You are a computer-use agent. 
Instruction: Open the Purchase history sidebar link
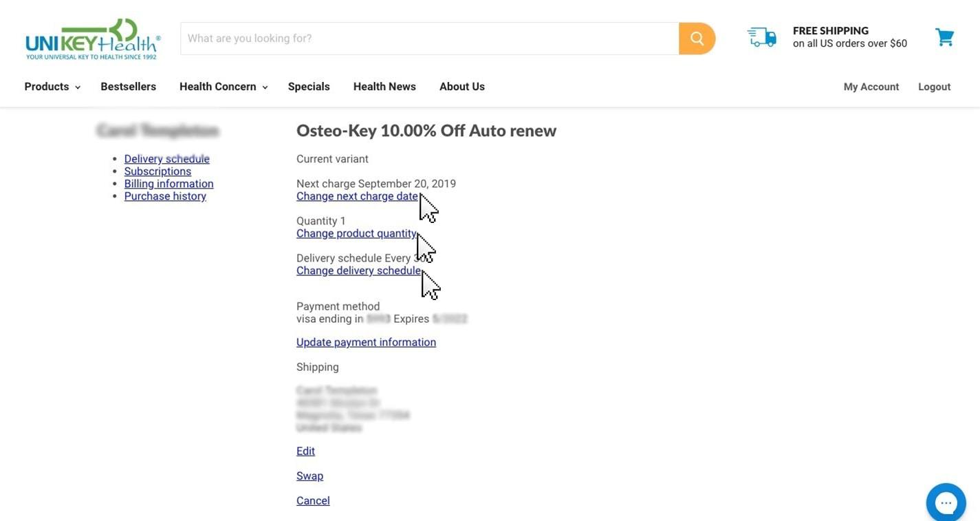(x=165, y=196)
